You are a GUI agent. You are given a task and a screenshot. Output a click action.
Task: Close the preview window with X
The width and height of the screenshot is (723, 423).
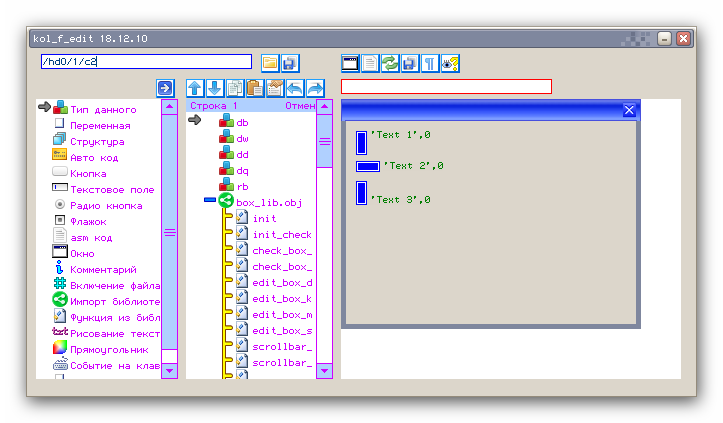click(x=629, y=110)
